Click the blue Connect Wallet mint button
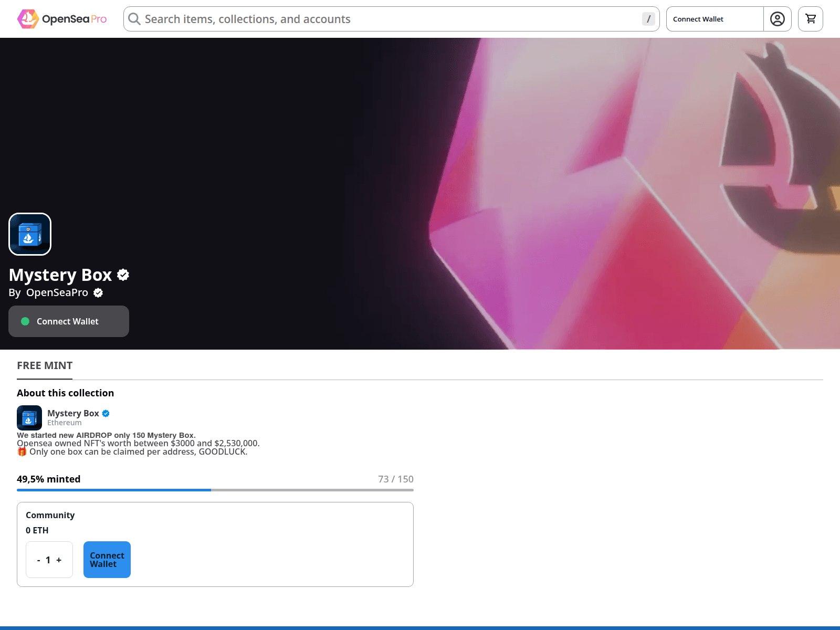 point(107,560)
